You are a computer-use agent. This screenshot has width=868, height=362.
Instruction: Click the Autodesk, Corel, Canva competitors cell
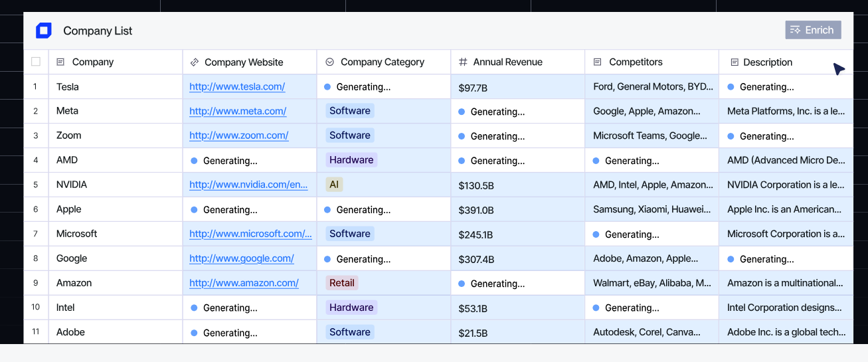652,332
